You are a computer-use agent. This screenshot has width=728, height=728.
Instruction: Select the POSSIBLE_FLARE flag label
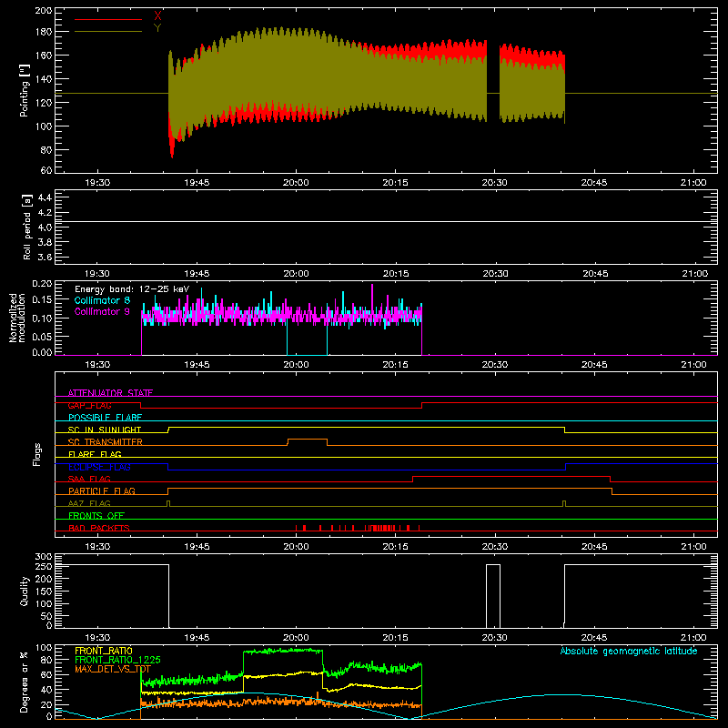[x=105, y=418]
